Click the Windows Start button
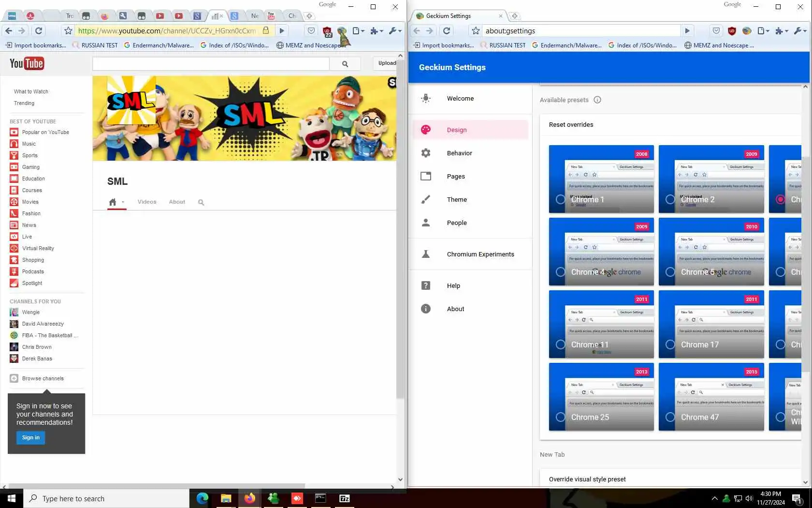The width and height of the screenshot is (812, 508). pos(12,498)
